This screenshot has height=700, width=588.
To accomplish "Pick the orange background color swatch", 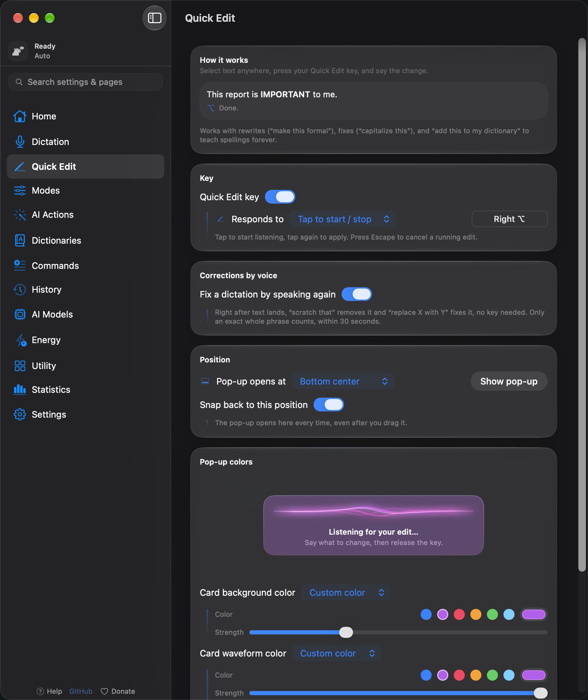I will click(476, 614).
